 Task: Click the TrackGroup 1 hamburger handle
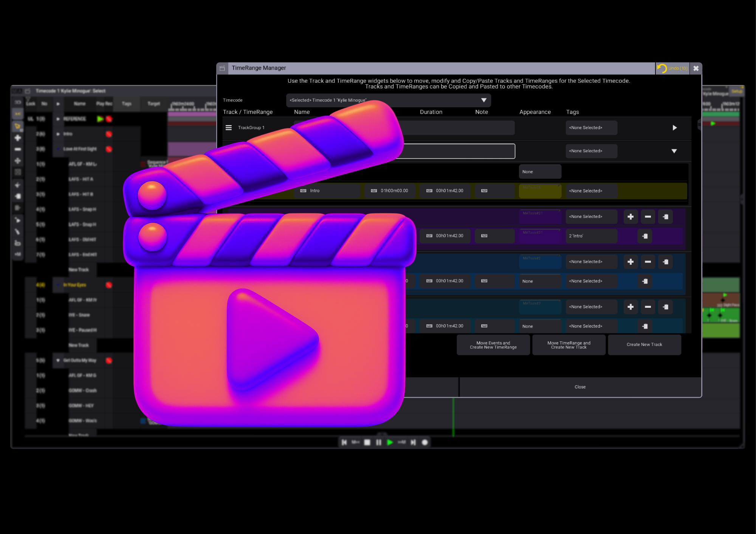point(229,128)
